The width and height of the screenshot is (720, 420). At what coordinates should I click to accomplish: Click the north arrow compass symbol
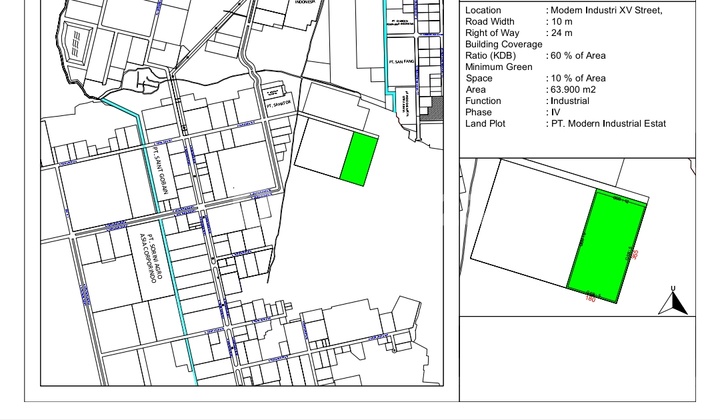[x=676, y=301]
